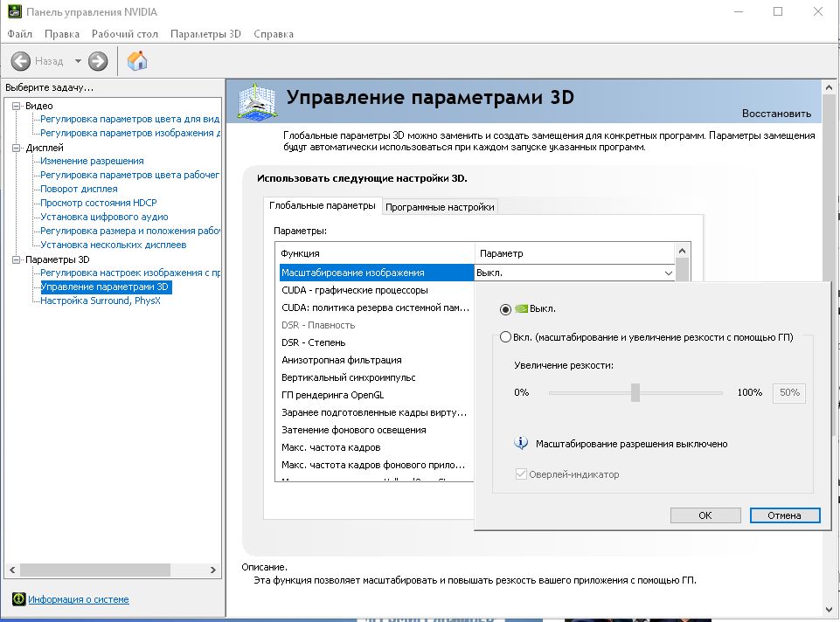Image resolution: width=840 pixels, height=622 pixels.
Task: Select Поворот дисплея in the task tree
Action: [79, 189]
